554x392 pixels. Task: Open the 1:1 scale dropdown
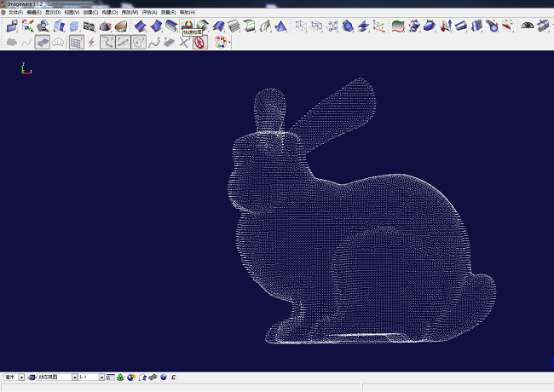click(101, 377)
